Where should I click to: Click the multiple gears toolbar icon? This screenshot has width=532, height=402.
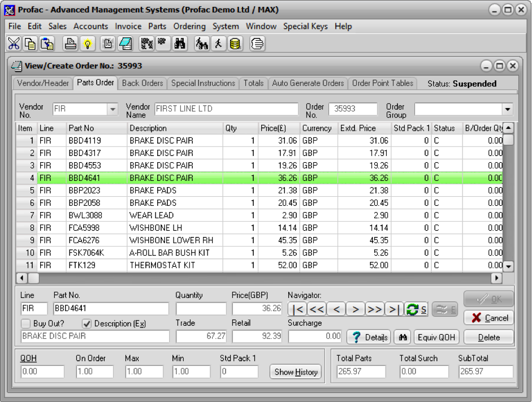coord(146,44)
